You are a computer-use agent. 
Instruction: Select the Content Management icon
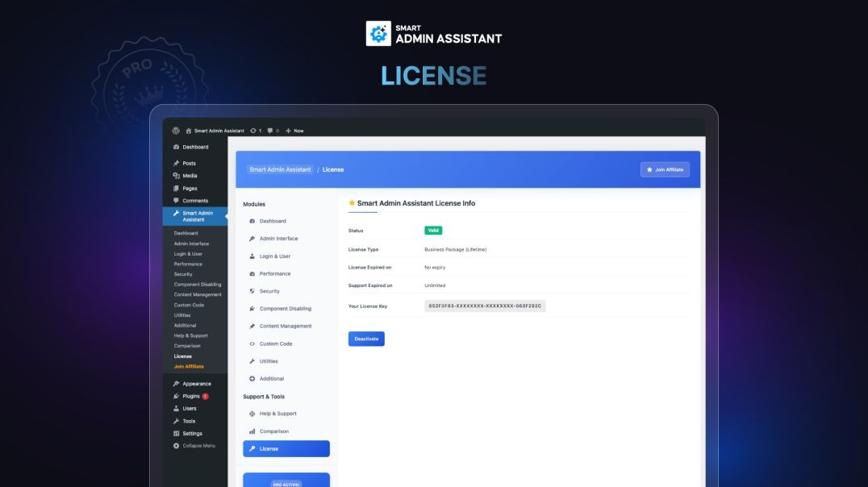(252, 326)
